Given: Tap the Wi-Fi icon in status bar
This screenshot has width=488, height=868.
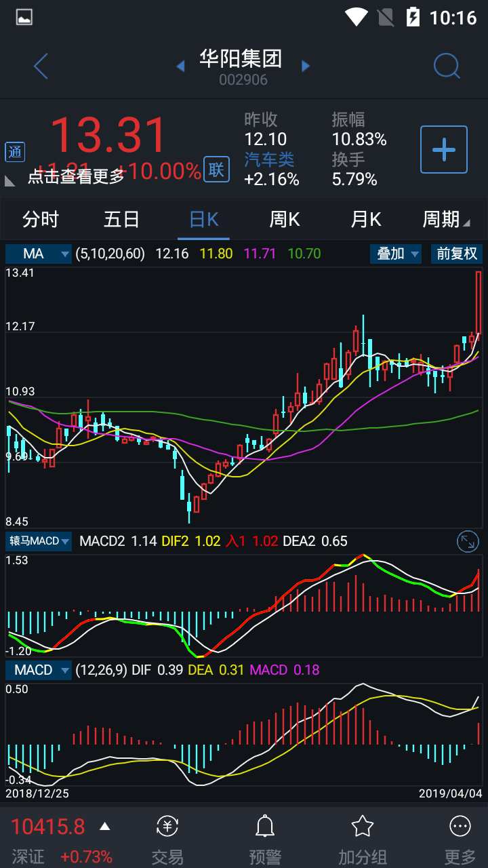Looking at the screenshot, I should (356, 17).
